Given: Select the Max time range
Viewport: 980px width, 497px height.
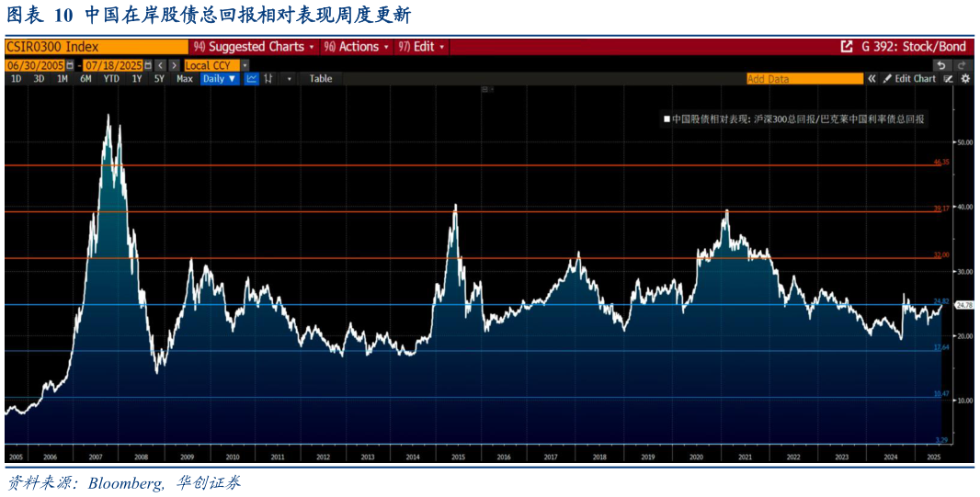Looking at the screenshot, I should pos(185,79).
